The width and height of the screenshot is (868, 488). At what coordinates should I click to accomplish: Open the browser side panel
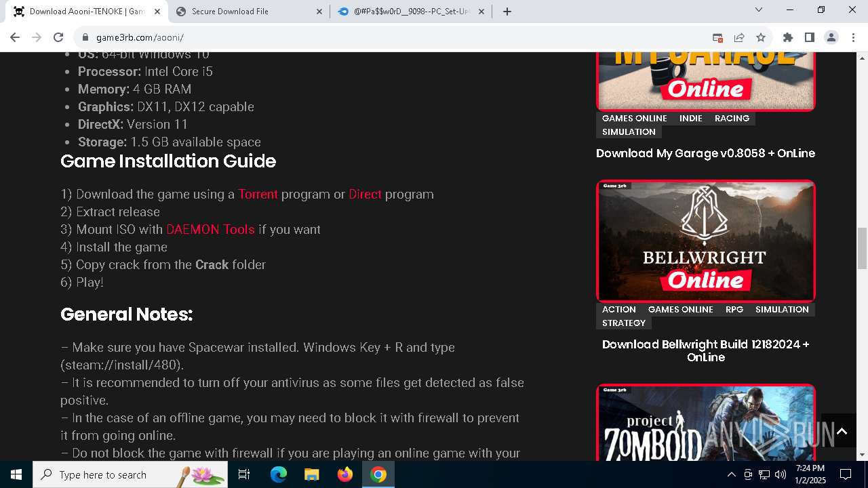click(810, 37)
